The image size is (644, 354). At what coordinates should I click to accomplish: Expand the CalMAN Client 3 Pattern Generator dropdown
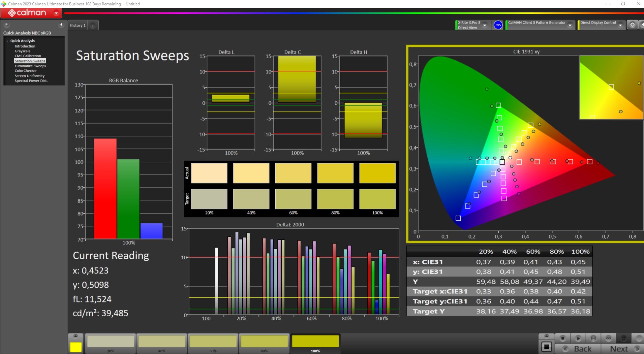570,25
